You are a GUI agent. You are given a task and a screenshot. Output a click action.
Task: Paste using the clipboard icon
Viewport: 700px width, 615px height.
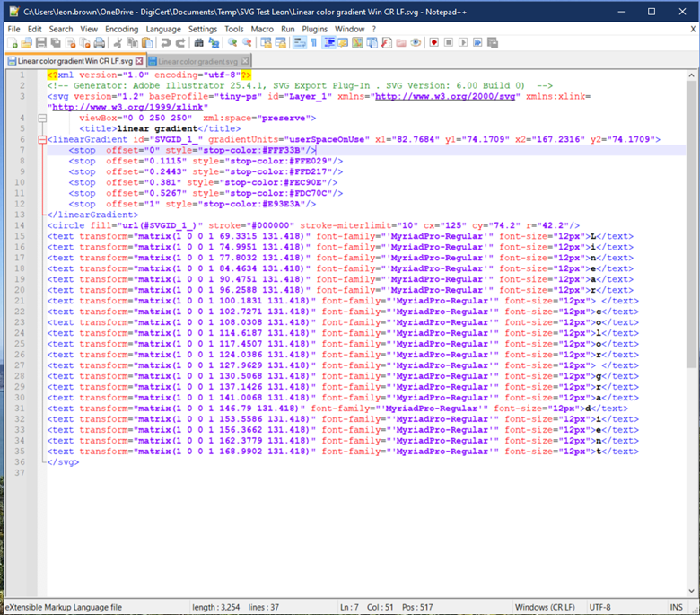pos(147,43)
